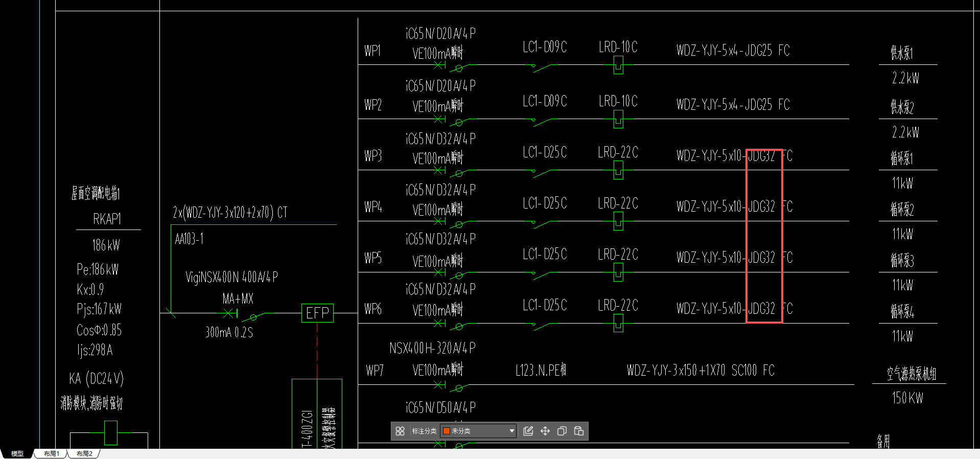Click the 循环泵4 load label

902,311
